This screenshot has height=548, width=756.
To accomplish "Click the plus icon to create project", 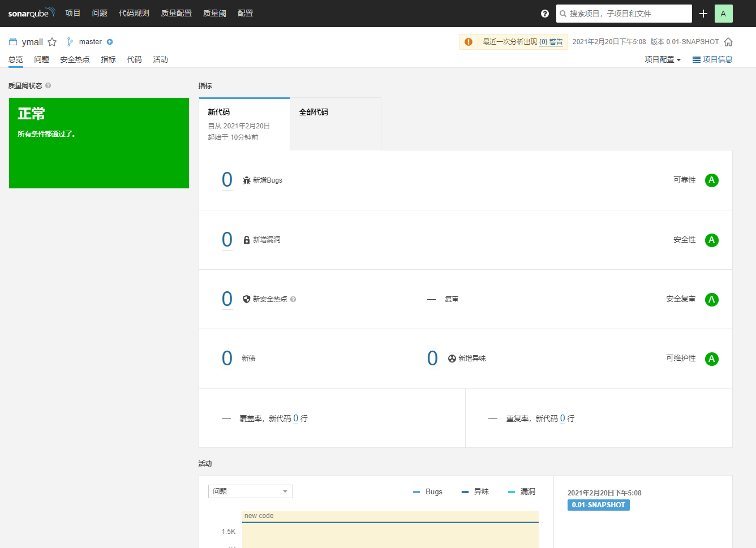I will tap(703, 14).
